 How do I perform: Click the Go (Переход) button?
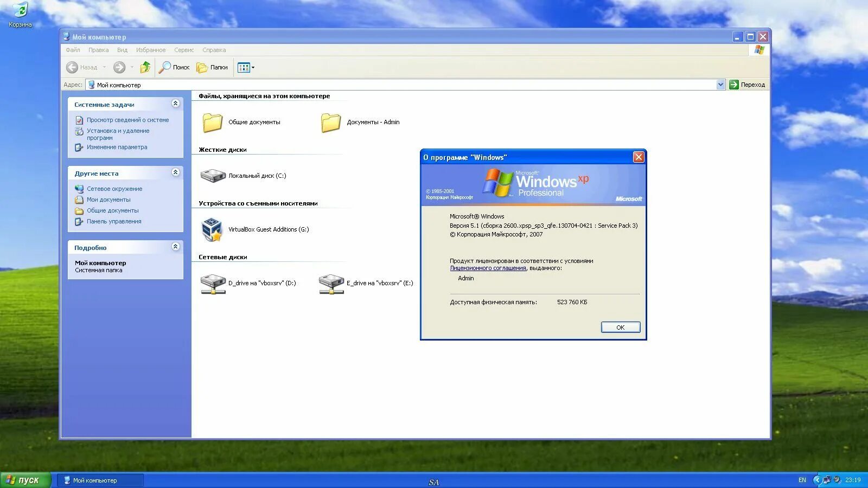[747, 85]
